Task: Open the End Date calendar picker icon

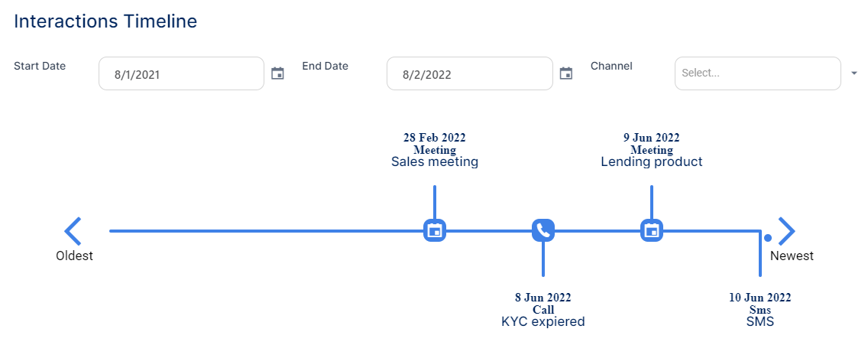Action: [566, 73]
